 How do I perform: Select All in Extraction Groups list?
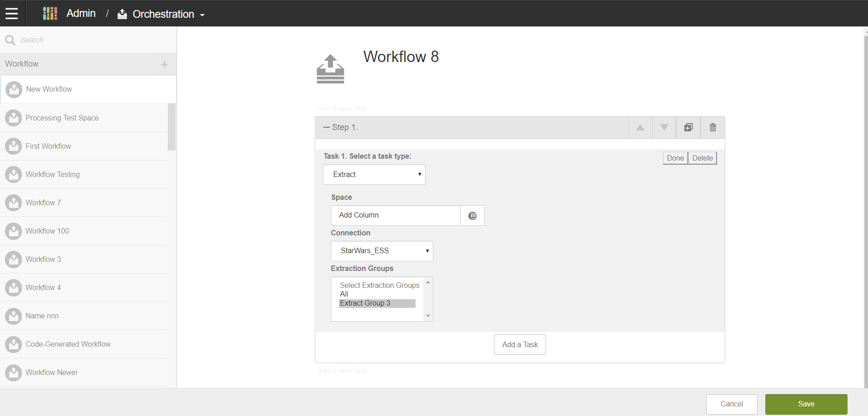(344, 294)
